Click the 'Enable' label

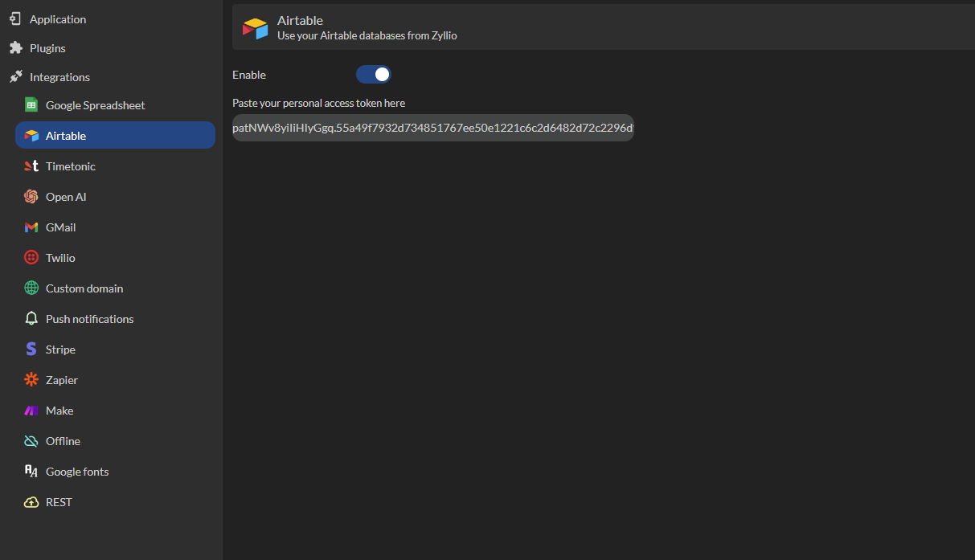pyautogui.click(x=249, y=75)
